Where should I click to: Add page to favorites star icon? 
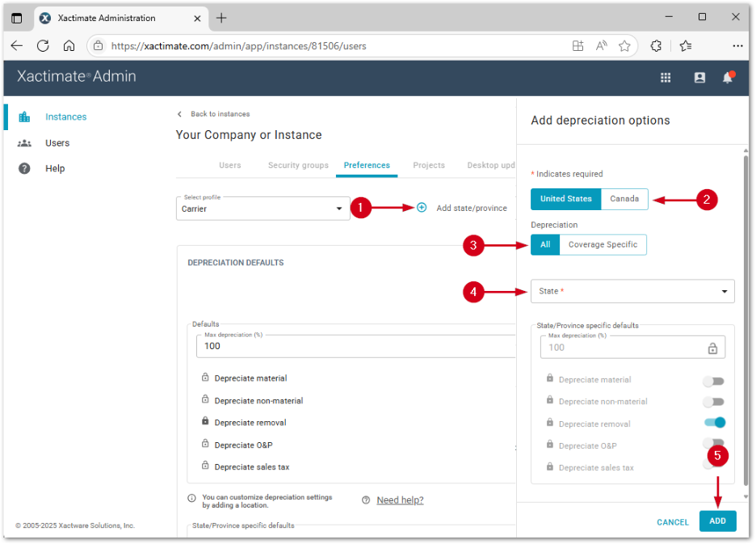(x=624, y=46)
